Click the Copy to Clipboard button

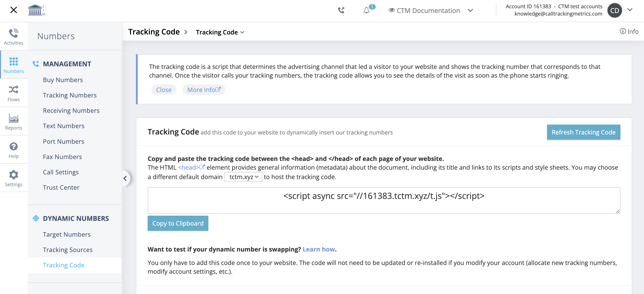178,223
